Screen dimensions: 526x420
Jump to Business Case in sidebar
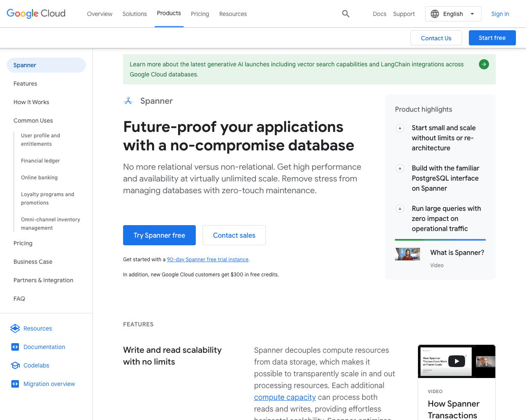click(33, 262)
